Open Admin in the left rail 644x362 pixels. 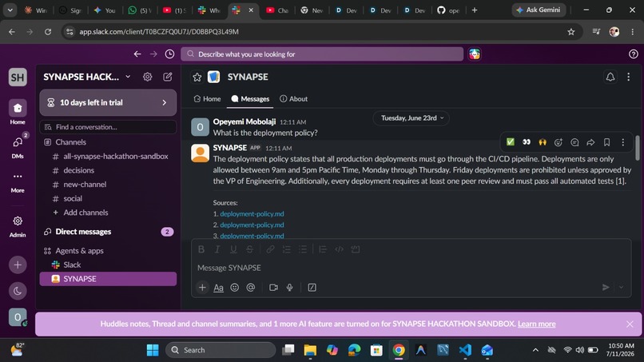click(18, 226)
